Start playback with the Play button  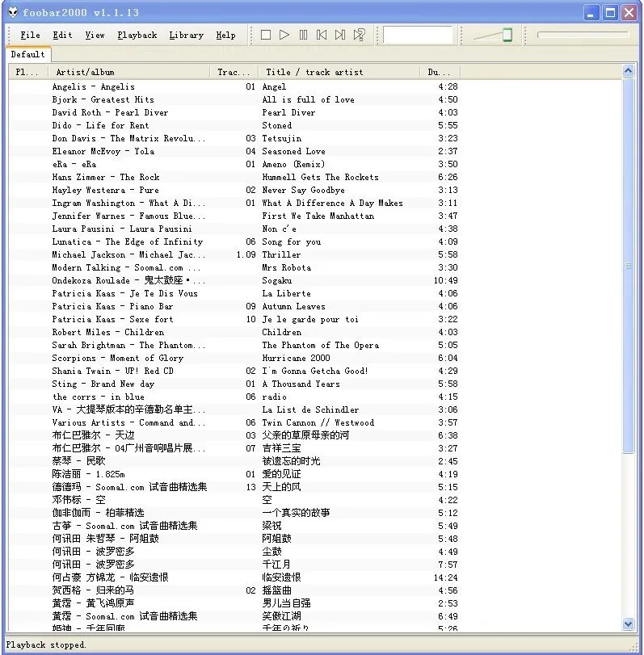pyautogui.click(x=284, y=35)
